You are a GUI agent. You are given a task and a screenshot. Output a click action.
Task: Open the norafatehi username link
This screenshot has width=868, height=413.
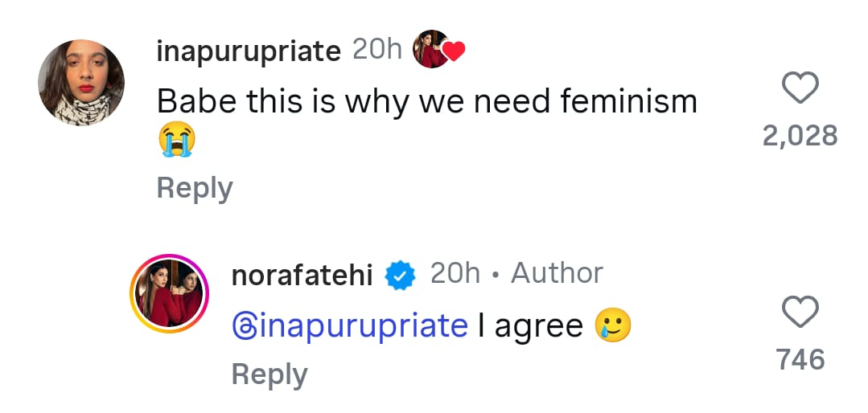point(302,275)
